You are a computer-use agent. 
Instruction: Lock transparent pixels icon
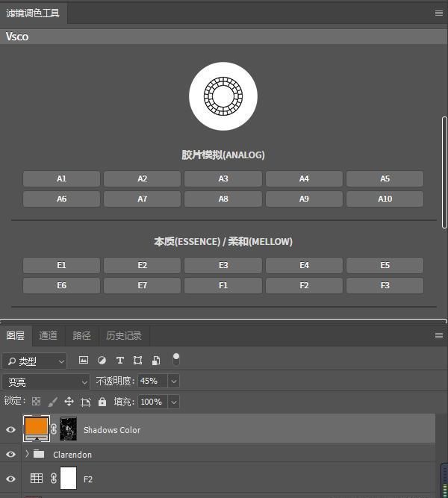pyautogui.click(x=37, y=402)
